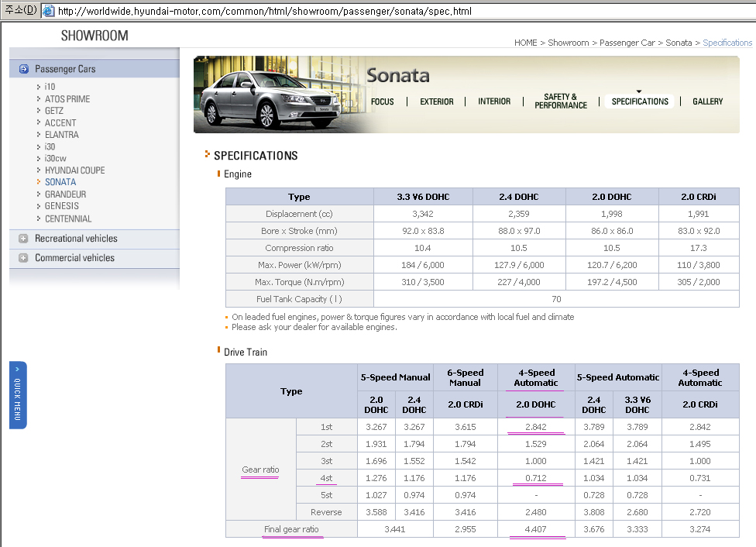Click the 5-Speed Manual header
The width and height of the screenshot is (756, 547).
pyautogui.click(x=395, y=377)
